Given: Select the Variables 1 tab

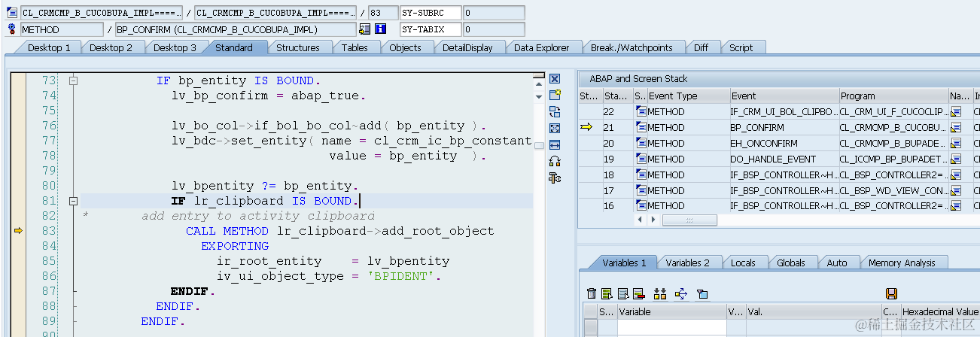Looking at the screenshot, I should click(x=624, y=263).
